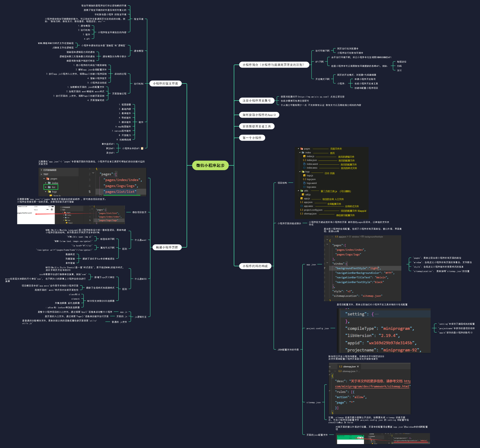This screenshot has height=448, width=480.
Task: Select the WXSS仅支持部分CSS选择器 subtopic
Action: 101,301
